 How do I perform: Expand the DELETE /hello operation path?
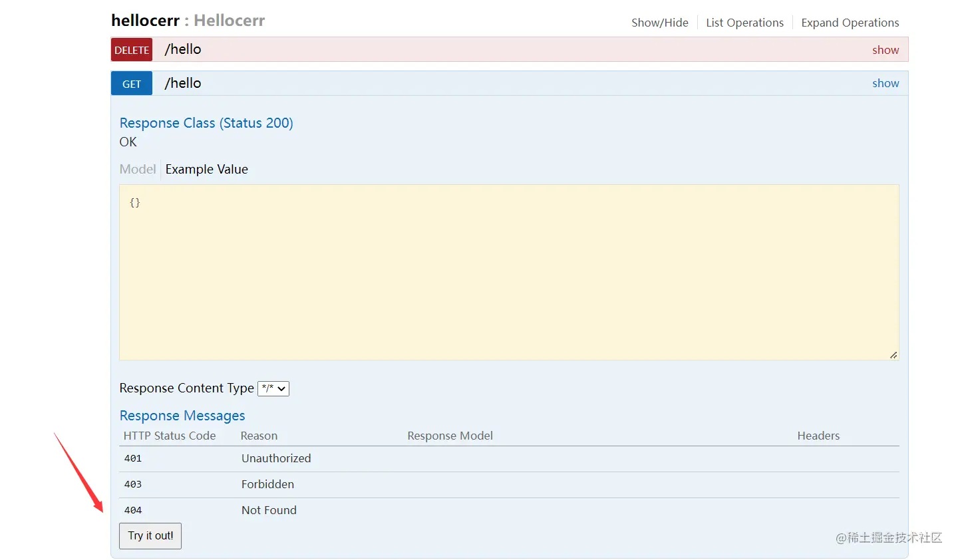click(x=183, y=49)
